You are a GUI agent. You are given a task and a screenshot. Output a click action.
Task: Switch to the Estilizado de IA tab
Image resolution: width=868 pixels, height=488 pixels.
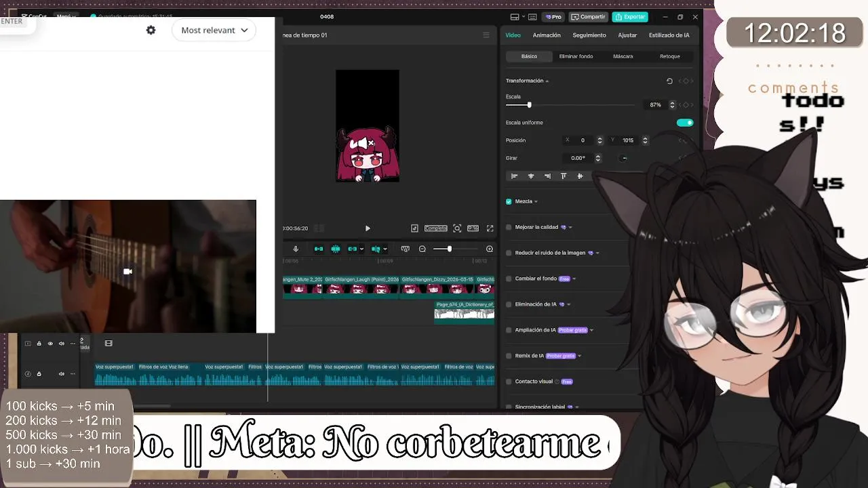669,35
